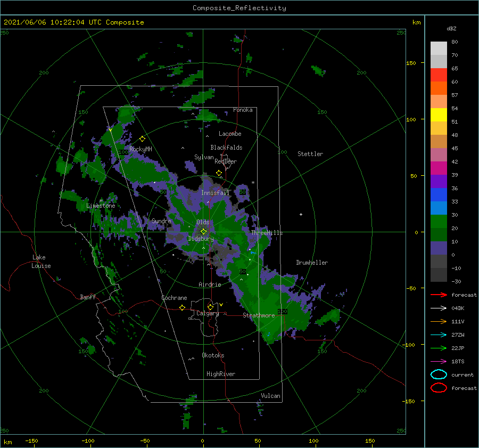Click the Stettler city label

pyautogui.click(x=310, y=154)
